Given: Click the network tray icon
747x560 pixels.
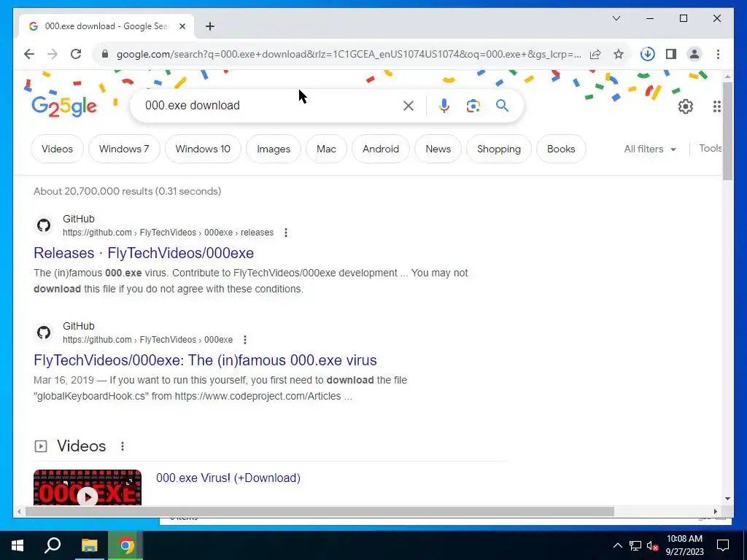Looking at the screenshot, I should click(635, 545).
